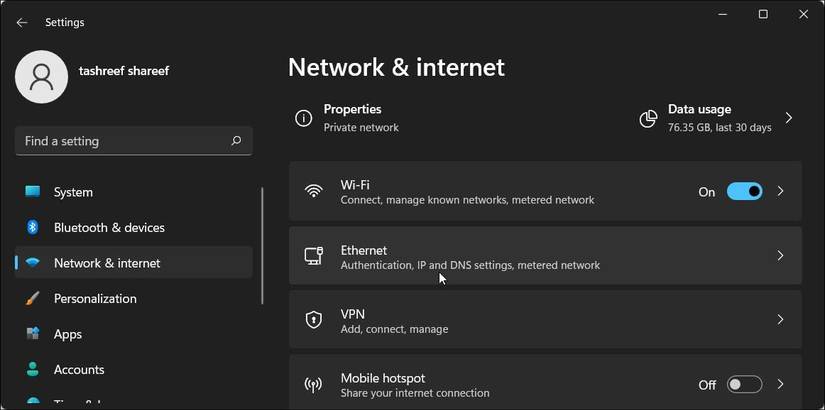The height and width of the screenshot is (410, 825).
Task: Click the search magnifier icon
Action: coord(236,141)
